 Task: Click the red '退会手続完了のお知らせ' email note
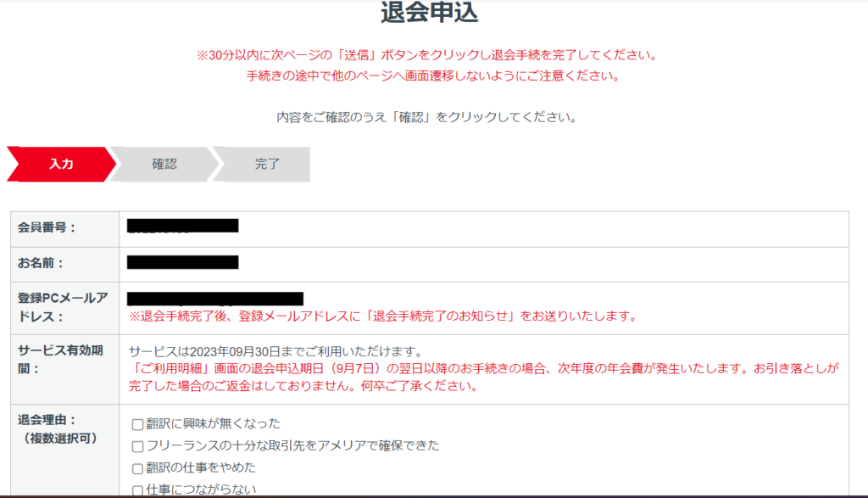point(381,316)
